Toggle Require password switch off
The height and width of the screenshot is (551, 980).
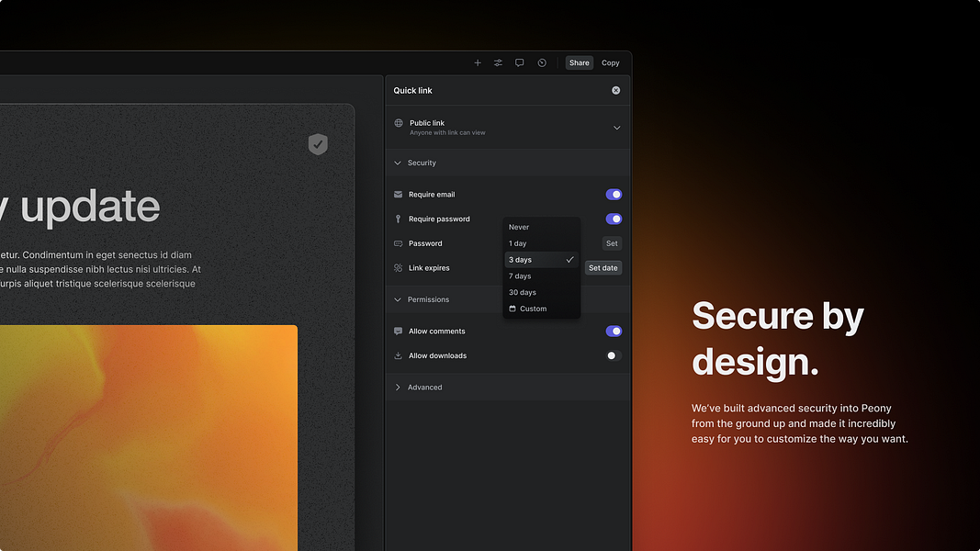pyautogui.click(x=614, y=219)
